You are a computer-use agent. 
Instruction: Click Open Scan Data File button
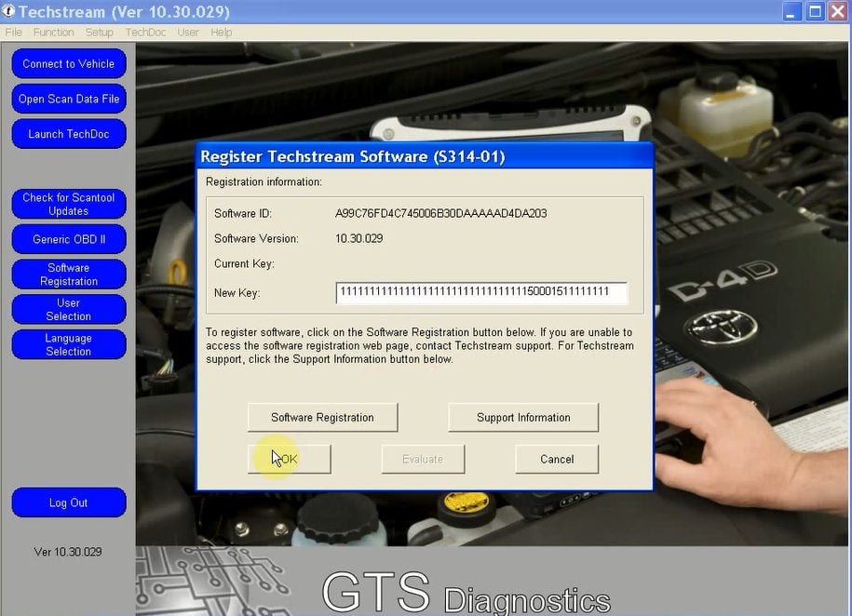point(69,99)
